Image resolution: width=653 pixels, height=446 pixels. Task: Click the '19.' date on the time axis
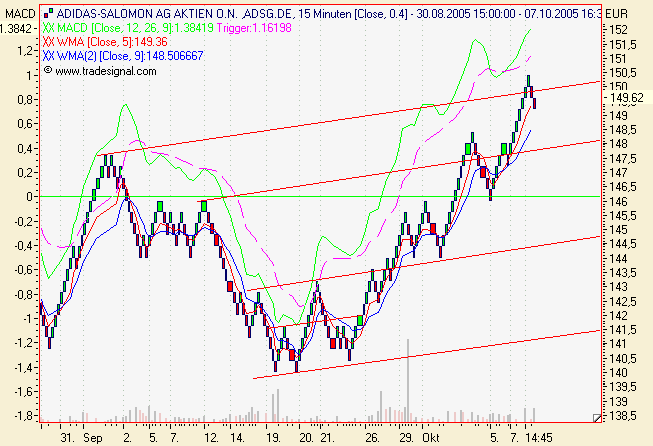[x=273, y=438]
